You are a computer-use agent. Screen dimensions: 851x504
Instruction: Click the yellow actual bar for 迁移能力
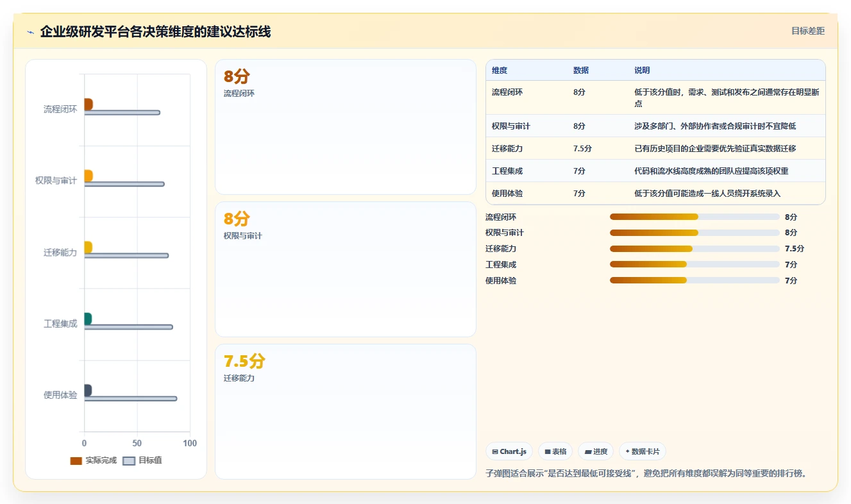pyautogui.click(x=88, y=248)
